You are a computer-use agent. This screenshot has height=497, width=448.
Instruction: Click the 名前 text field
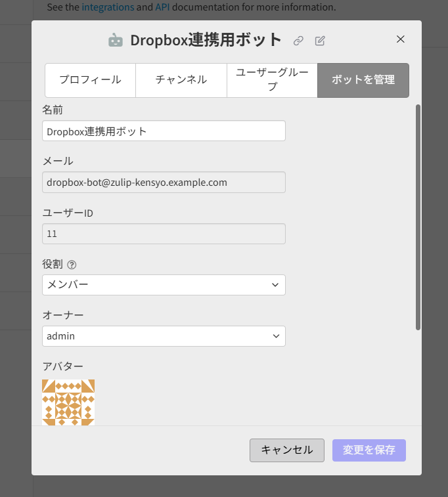[x=164, y=131]
